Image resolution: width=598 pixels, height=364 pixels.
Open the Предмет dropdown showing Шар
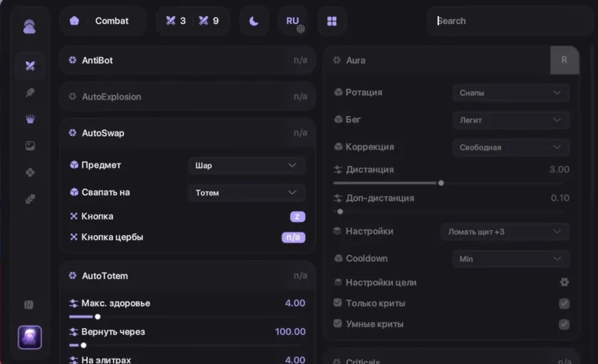point(247,165)
